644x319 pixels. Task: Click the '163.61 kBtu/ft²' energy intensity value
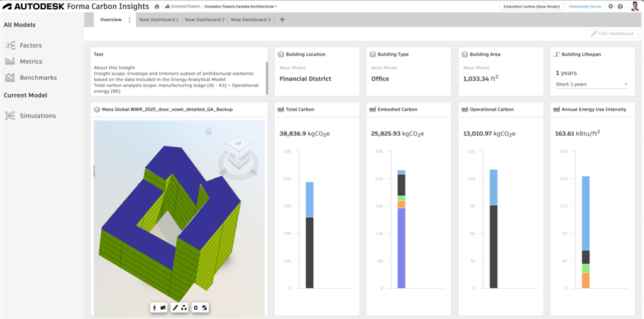[x=578, y=133]
